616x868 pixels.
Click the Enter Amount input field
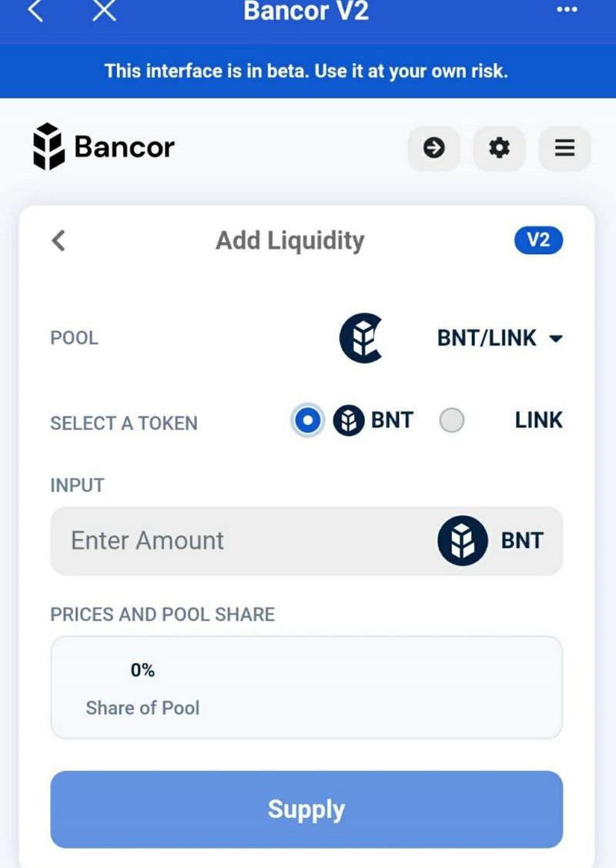pos(231,540)
